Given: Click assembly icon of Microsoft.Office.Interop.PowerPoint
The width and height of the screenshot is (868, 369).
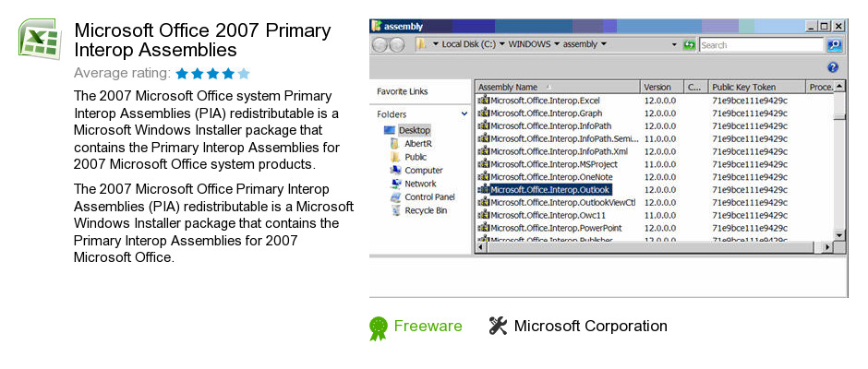Looking at the screenshot, I should pos(483,228).
